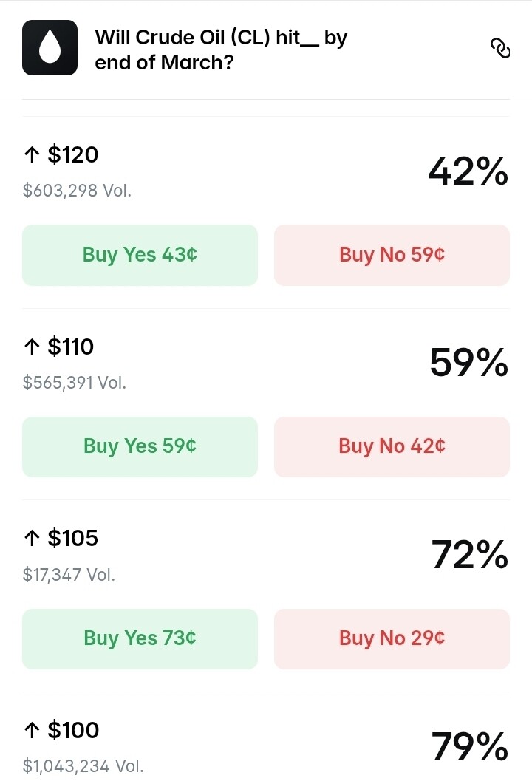532x781 pixels.
Task: Tap Buy No 42¢ for $110
Action: point(392,446)
